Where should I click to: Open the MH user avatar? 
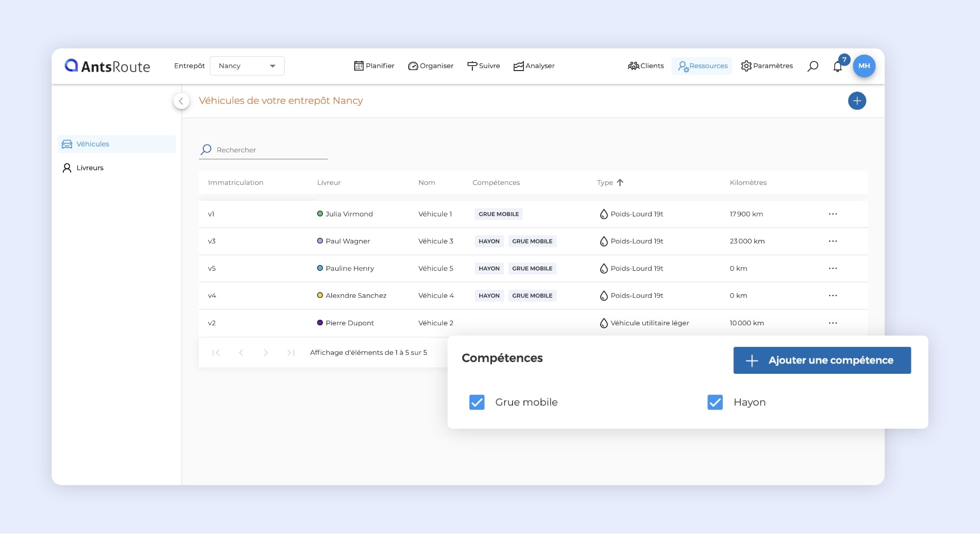[864, 66]
